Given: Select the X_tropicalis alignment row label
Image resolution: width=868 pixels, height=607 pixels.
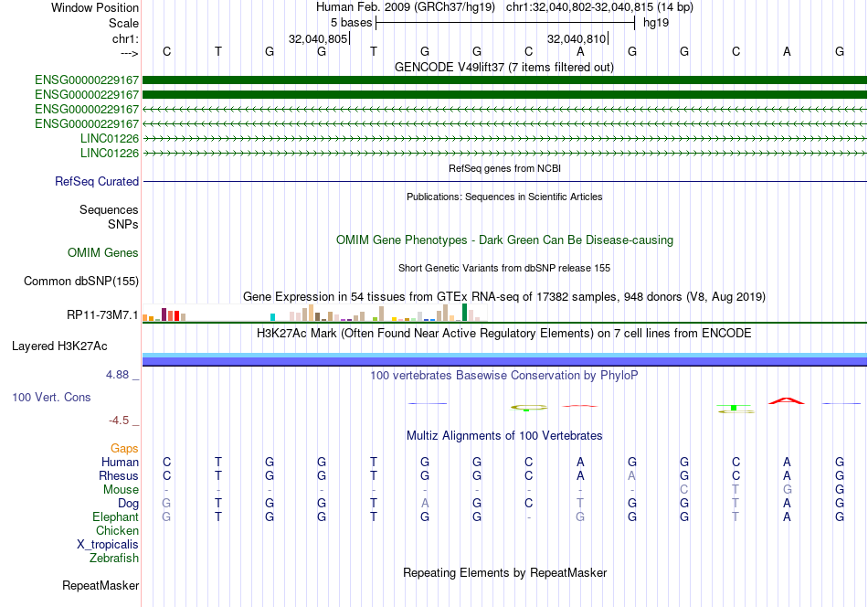Looking at the screenshot, I should [x=108, y=545].
